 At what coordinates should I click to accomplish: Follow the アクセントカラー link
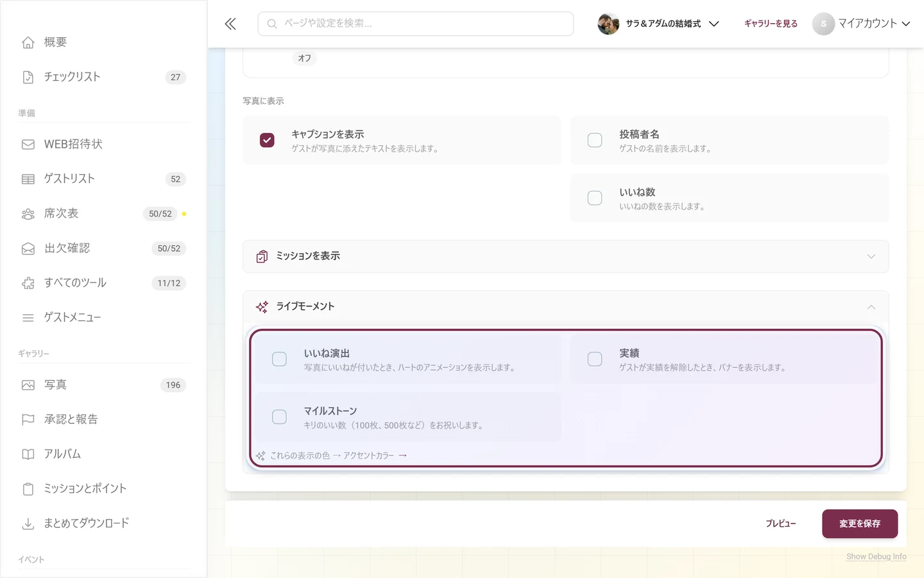[375, 456]
